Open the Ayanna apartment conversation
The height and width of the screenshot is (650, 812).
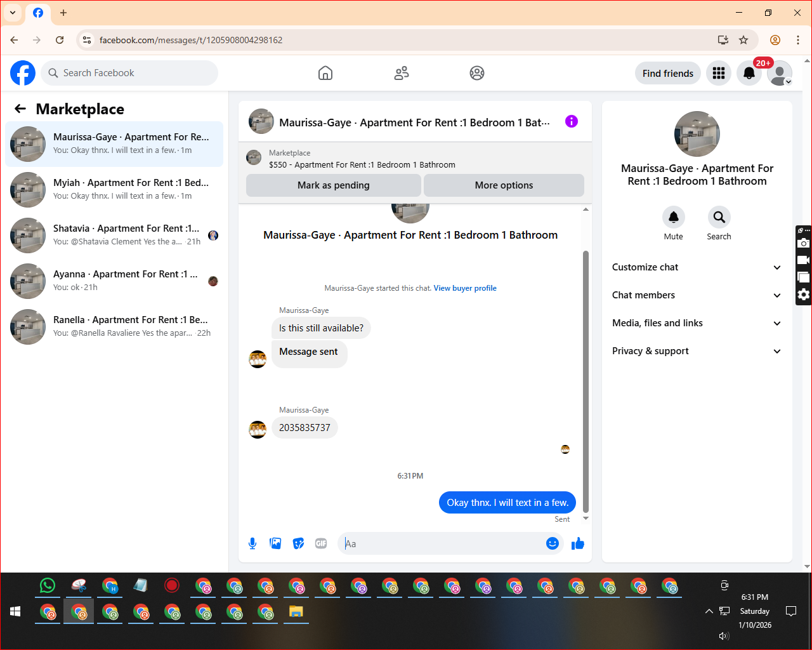pyautogui.click(x=114, y=281)
